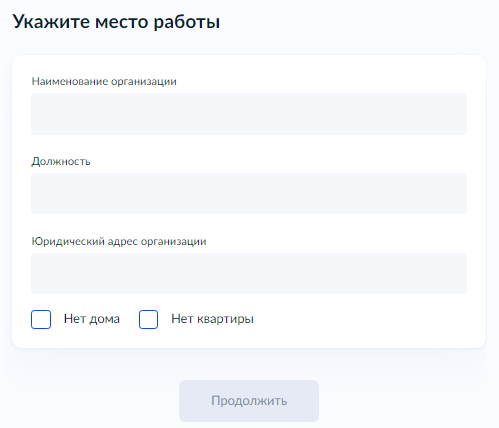Toggle via the Нет квартиры label text
Viewport: 499px width, 428px height.
tap(212, 319)
